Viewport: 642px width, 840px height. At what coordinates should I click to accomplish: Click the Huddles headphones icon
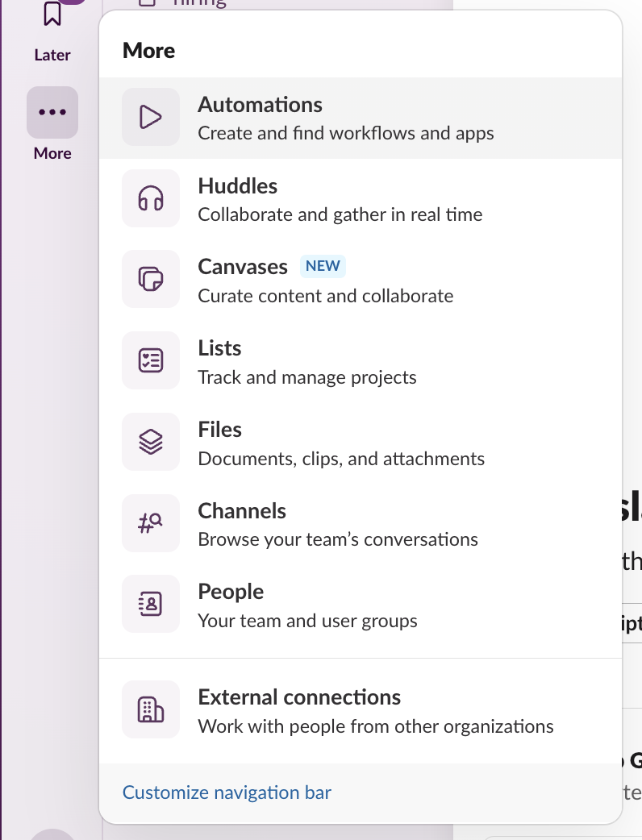[x=151, y=198]
